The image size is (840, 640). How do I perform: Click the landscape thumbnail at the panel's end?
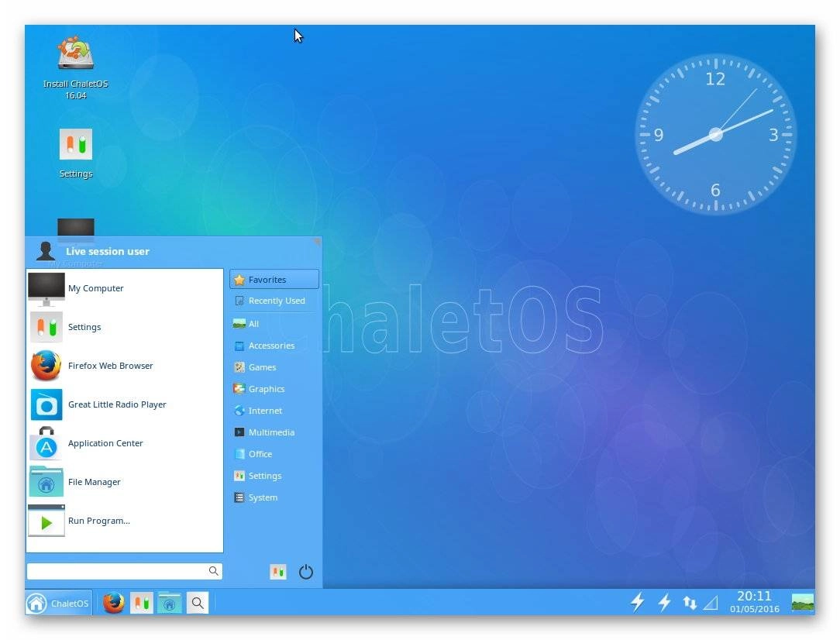tap(803, 602)
